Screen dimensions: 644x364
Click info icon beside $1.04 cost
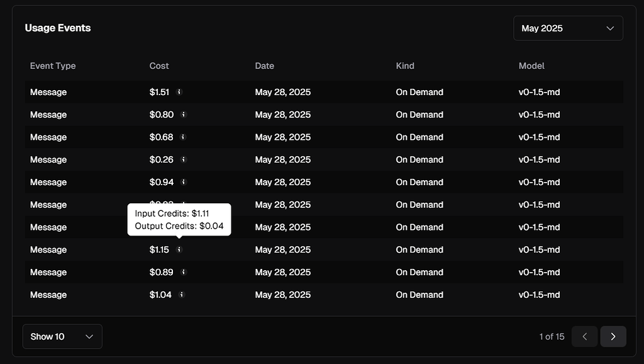click(182, 295)
